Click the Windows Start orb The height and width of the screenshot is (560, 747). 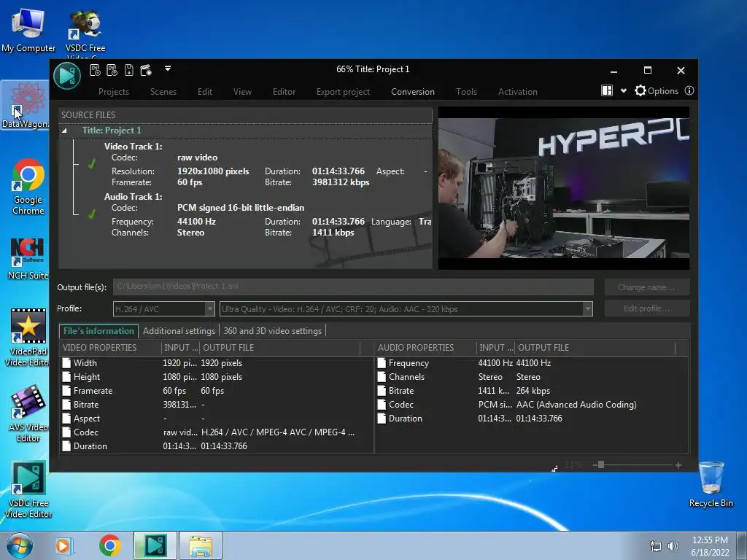pyautogui.click(x=20, y=545)
